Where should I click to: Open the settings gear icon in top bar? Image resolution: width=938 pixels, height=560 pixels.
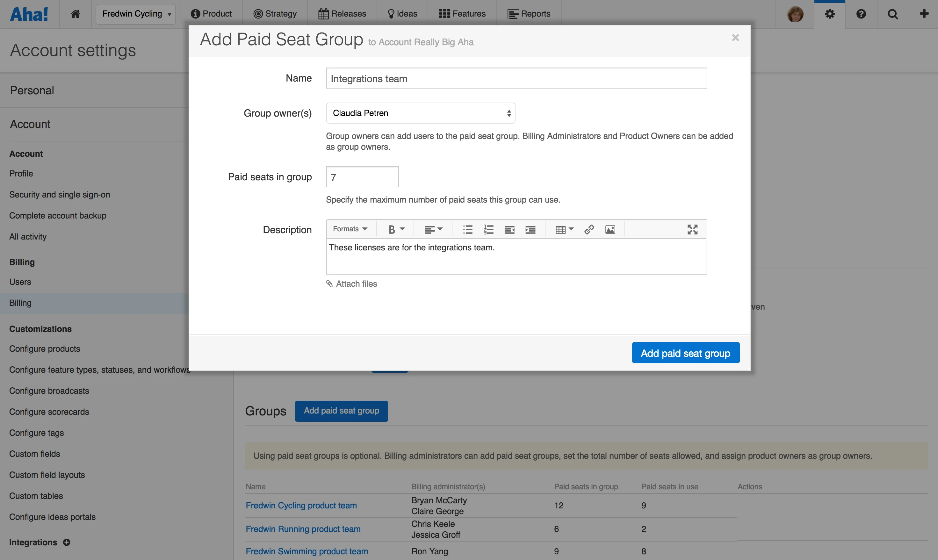click(x=829, y=14)
